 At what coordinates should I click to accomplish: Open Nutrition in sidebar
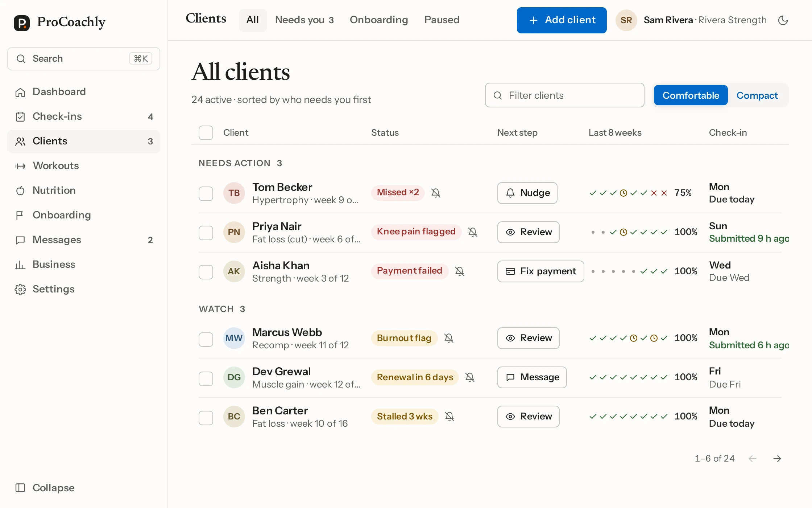pos(84,190)
